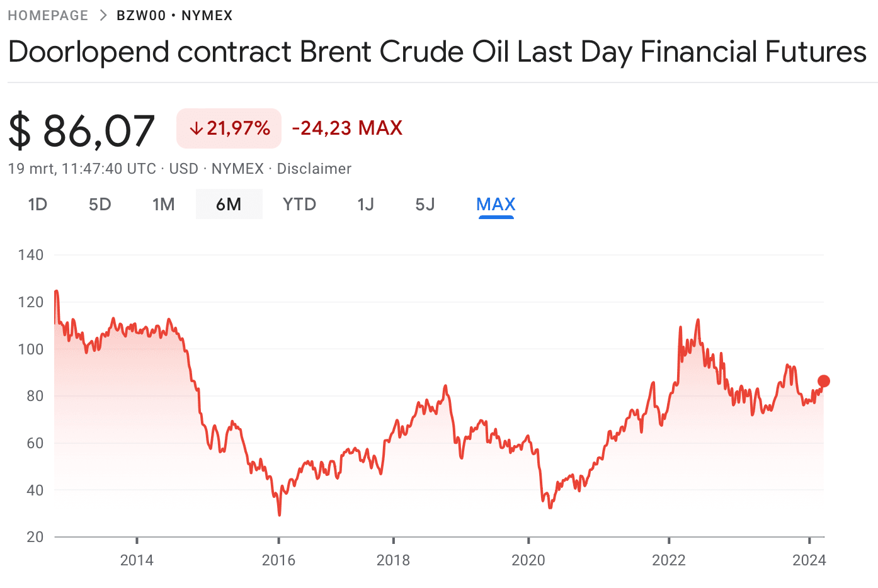The height and width of the screenshot is (588, 878).
Task: Click the HOMEPAGE breadcrumb link
Action: [x=48, y=15]
